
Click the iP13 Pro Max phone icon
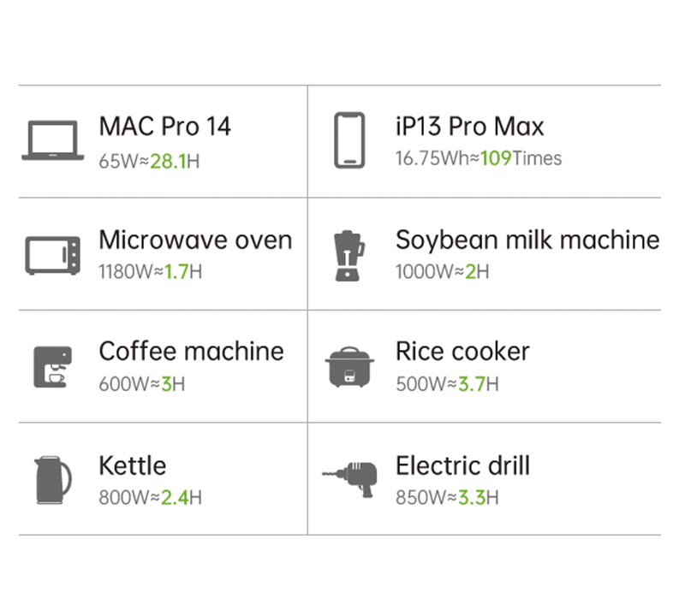point(349,141)
